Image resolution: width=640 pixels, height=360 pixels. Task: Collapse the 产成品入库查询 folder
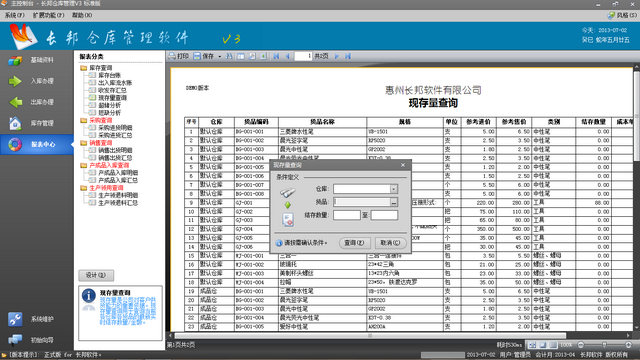(84, 165)
